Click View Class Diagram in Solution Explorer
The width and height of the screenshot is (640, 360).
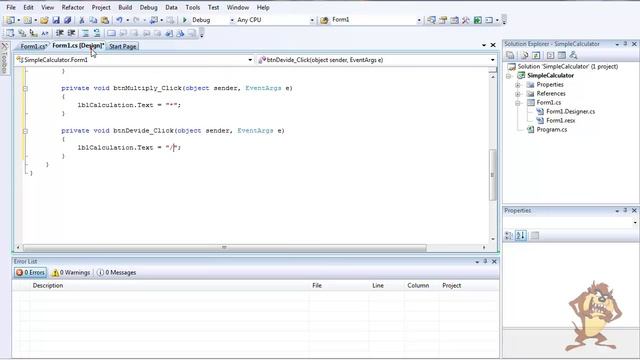[x=573, y=55]
